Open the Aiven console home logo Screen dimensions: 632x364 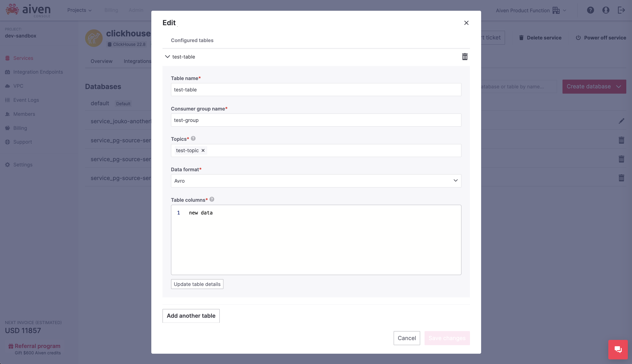(x=28, y=10)
